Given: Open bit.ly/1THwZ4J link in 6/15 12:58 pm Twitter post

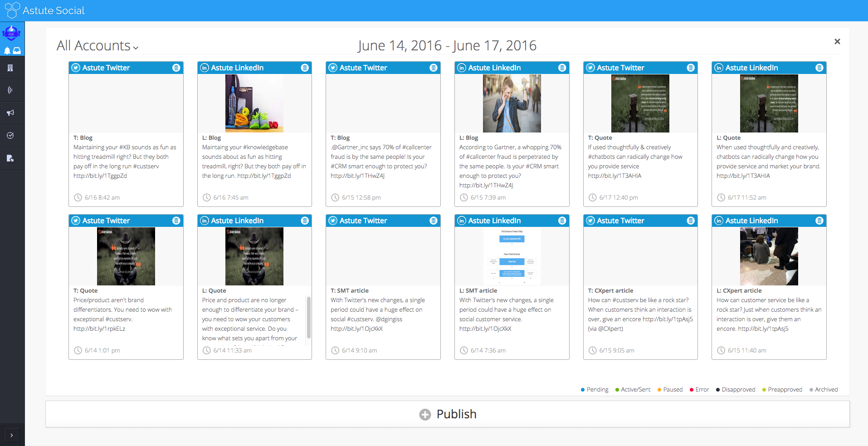Looking at the screenshot, I should click(x=358, y=176).
